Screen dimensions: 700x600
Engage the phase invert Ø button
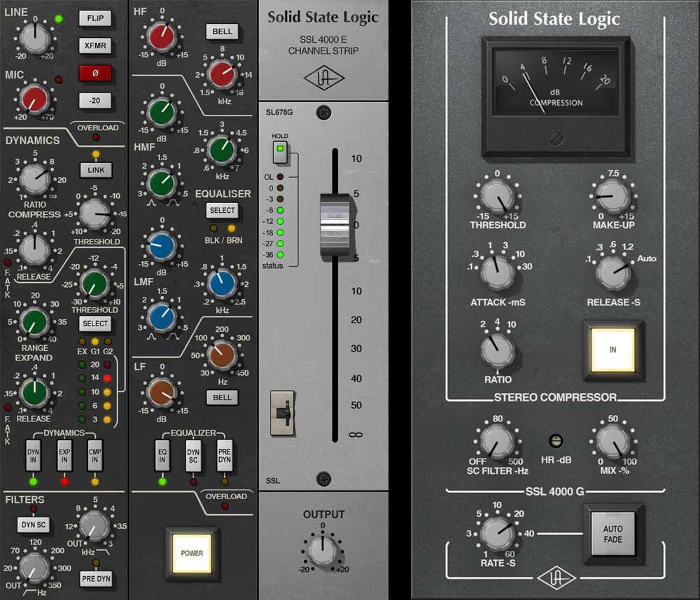tap(96, 73)
